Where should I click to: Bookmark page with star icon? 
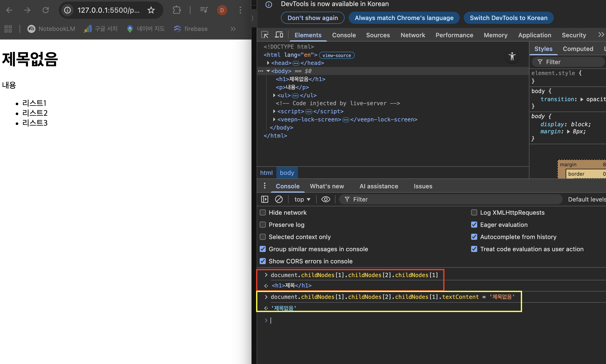click(x=151, y=10)
